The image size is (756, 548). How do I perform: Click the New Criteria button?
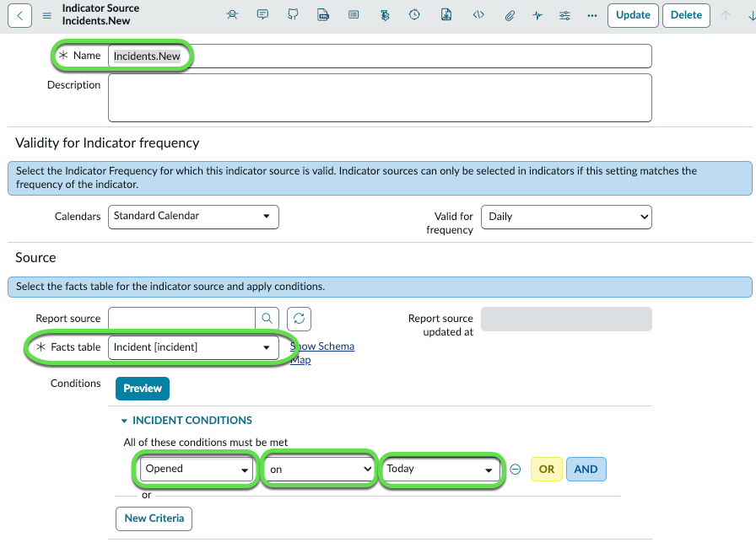tap(154, 518)
